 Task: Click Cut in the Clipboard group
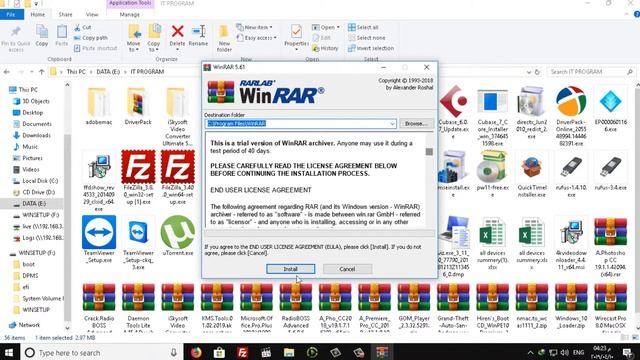83,27
